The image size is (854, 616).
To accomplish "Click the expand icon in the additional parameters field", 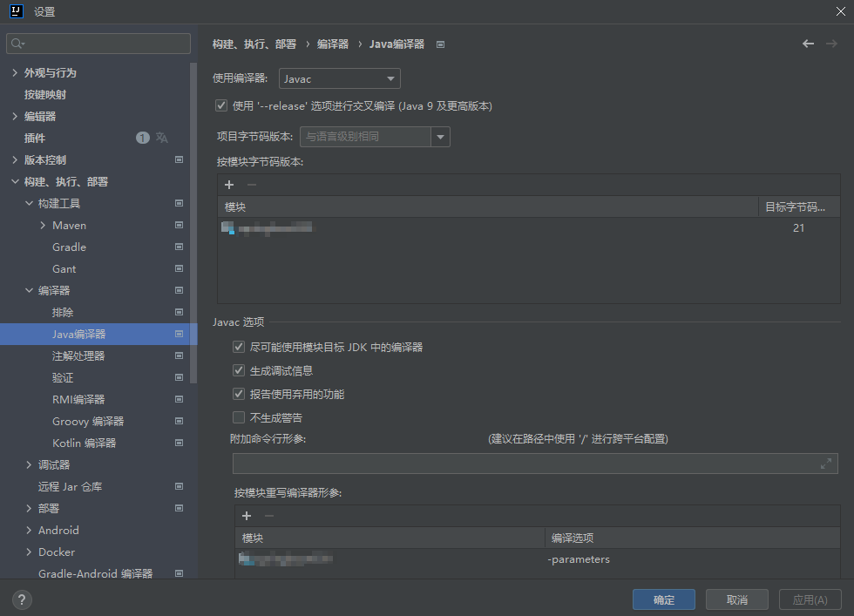I will coord(826,464).
